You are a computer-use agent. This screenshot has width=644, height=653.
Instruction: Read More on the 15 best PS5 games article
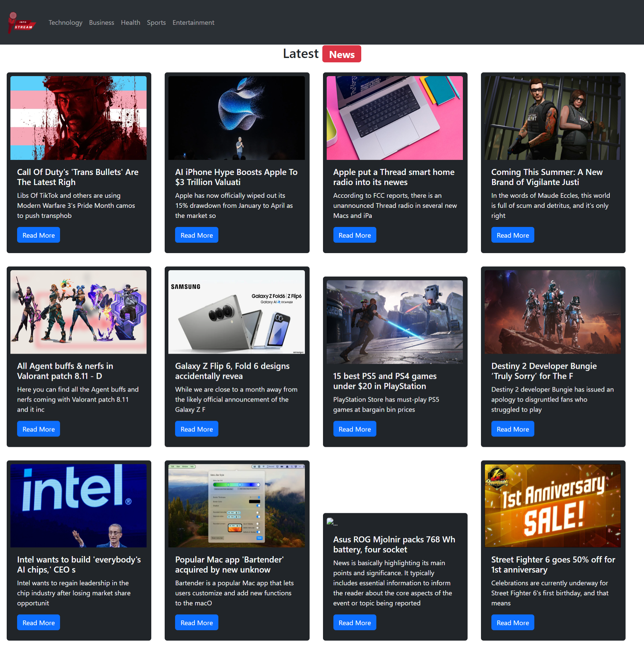(x=355, y=429)
